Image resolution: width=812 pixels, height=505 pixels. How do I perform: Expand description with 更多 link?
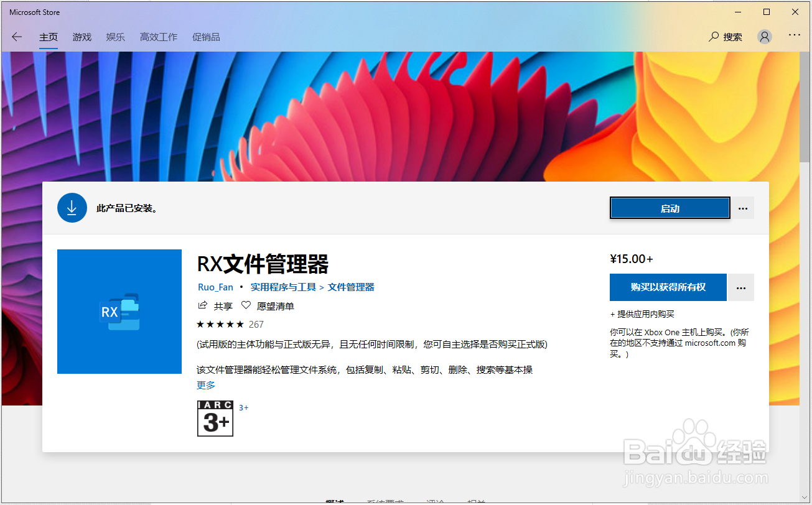(x=206, y=385)
